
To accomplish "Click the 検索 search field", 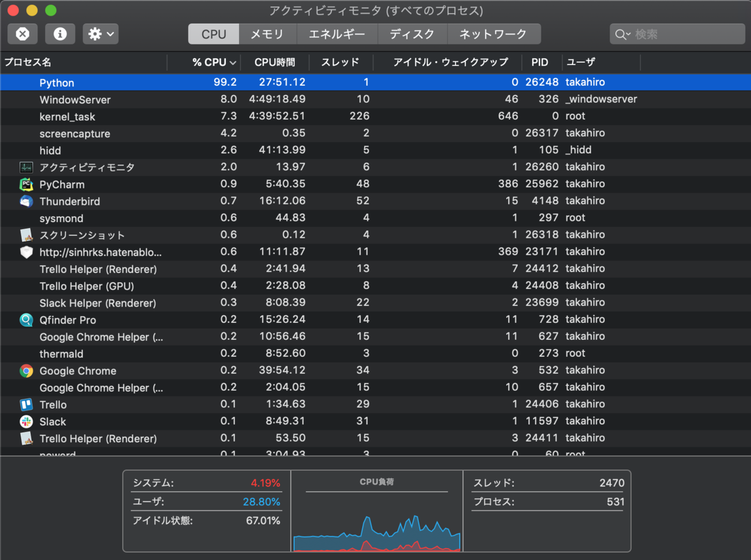I will click(677, 34).
